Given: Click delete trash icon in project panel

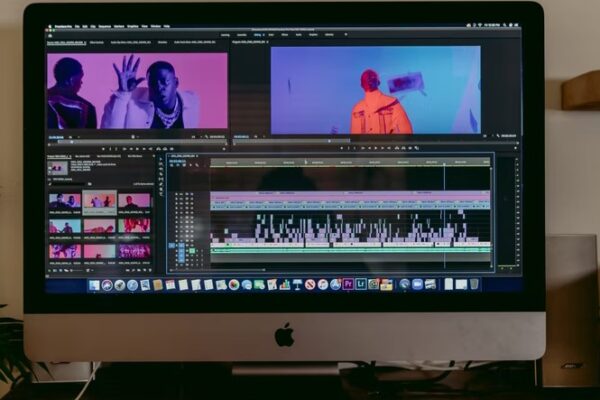Looking at the screenshot, I should pyautogui.click(x=150, y=270).
